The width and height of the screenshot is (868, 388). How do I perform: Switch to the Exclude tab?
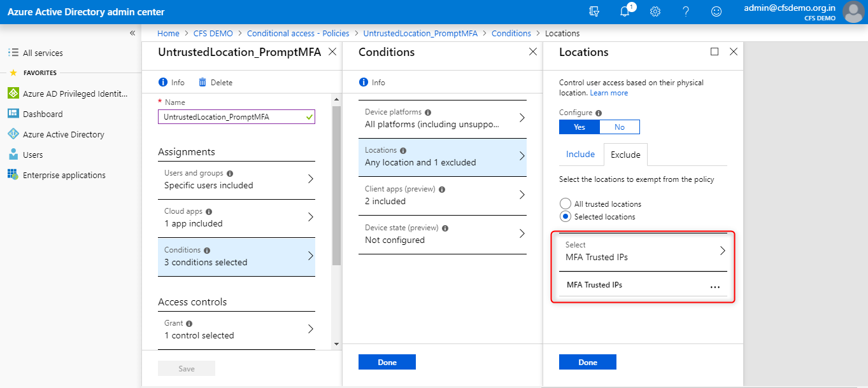pyautogui.click(x=625, y=155)
